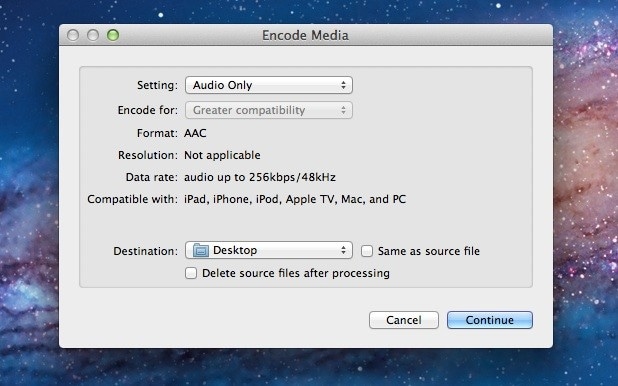Click the Continue button
618x386 pixels.
click(490, 320)
